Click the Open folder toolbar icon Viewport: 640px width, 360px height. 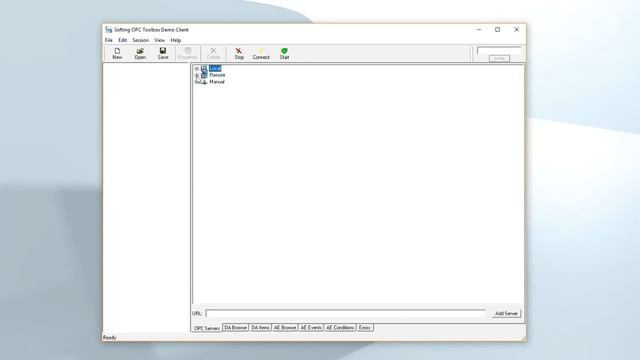point(140,51)
